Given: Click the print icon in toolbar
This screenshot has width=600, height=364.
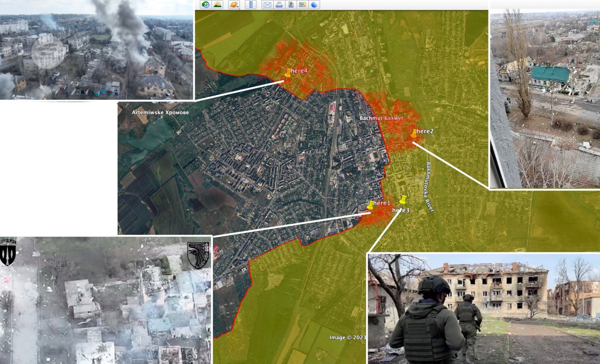Looking at the screenshot, I should tap(279, 5).
